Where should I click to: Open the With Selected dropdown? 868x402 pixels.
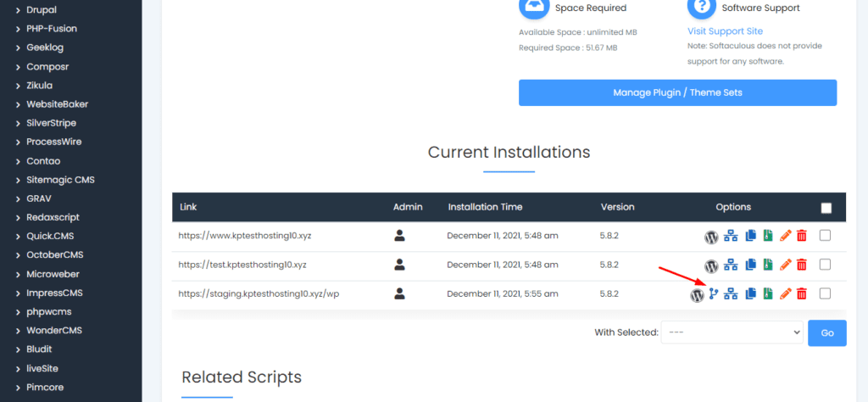pos(732,332)
